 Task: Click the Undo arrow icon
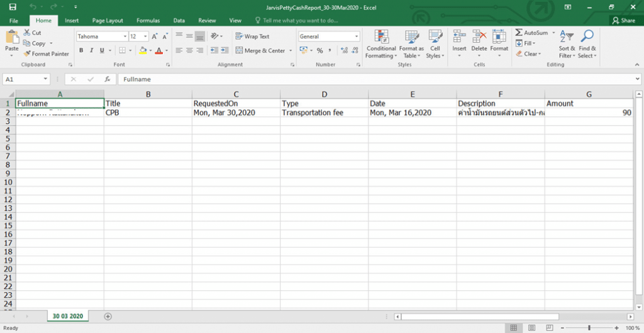click(34, 7)
